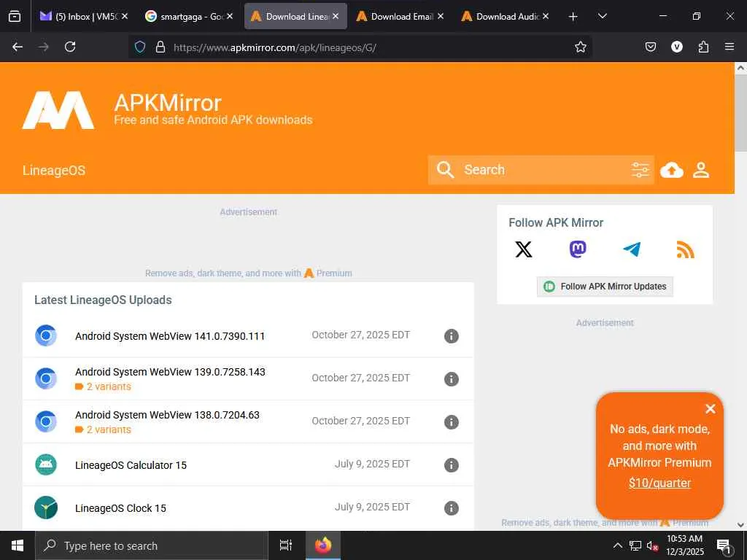
Task: Open the $10/quarter premium link
Action: coord(659,483)
